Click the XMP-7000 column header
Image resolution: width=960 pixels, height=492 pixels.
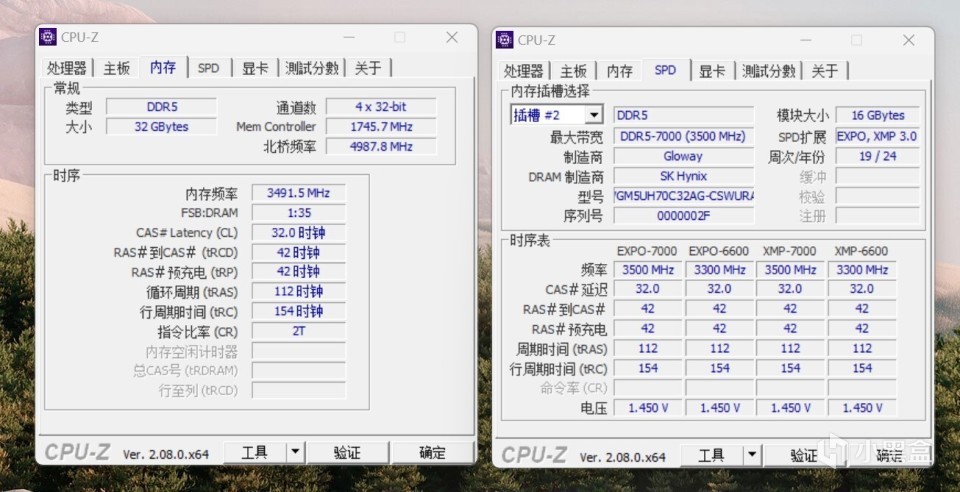(790, 251)
